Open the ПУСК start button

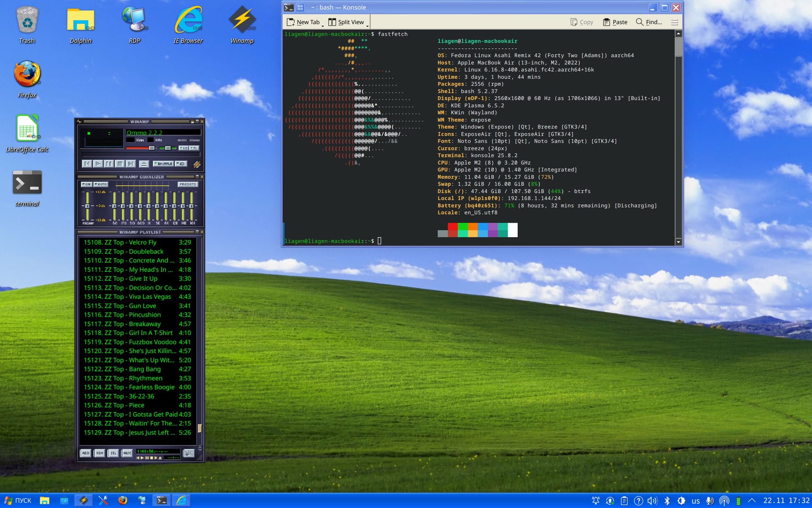coord(17,501)
